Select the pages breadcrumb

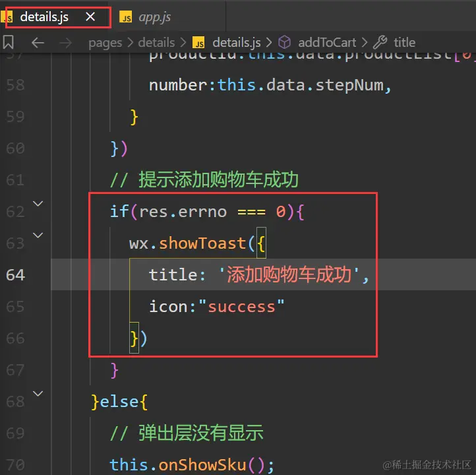pos(105,43)
